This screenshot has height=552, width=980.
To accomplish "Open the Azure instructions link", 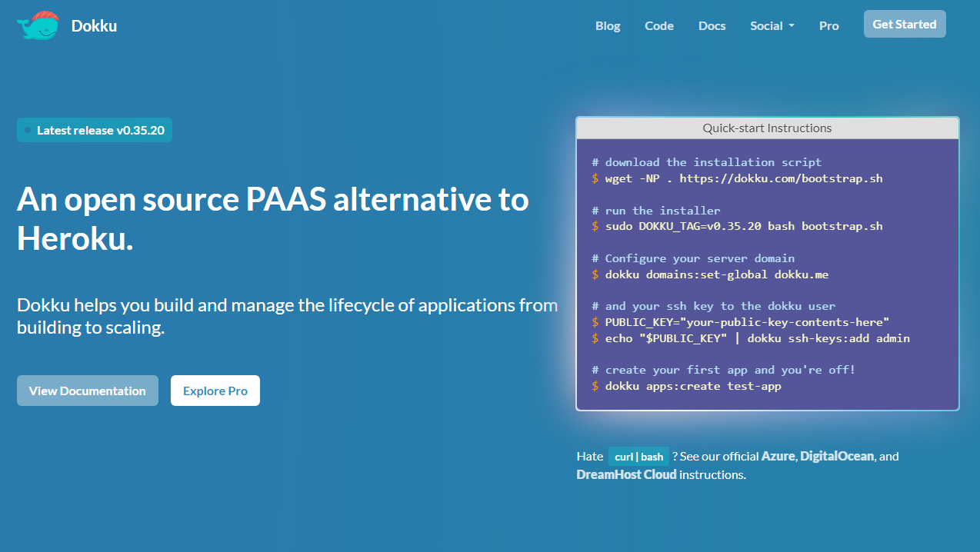I will (x=778, y=456).
